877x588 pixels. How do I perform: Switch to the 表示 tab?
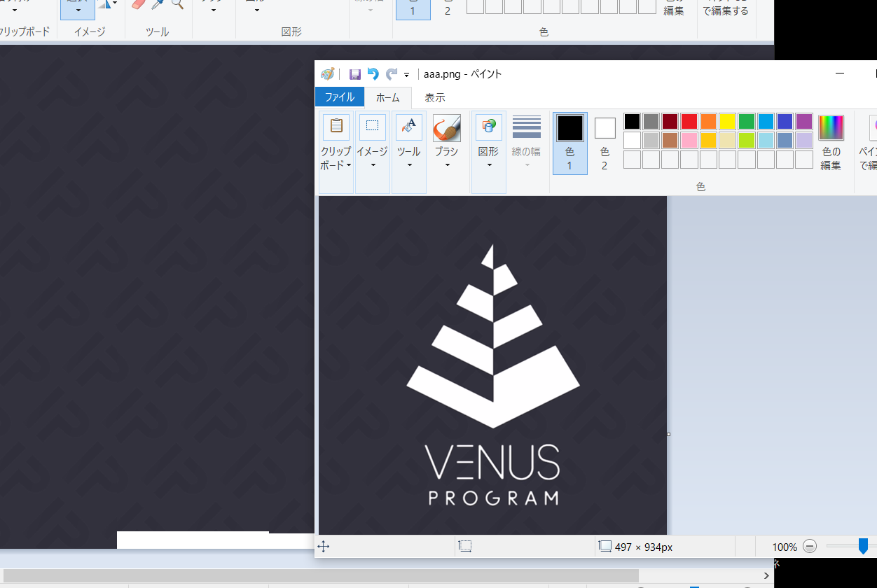pos(434,97)
